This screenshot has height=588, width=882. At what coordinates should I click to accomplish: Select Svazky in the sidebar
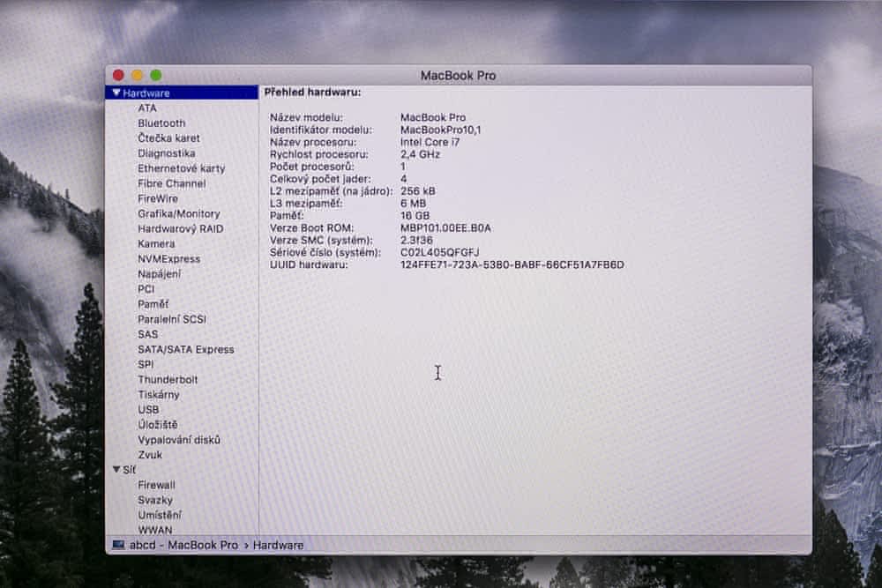pos(155,501)
